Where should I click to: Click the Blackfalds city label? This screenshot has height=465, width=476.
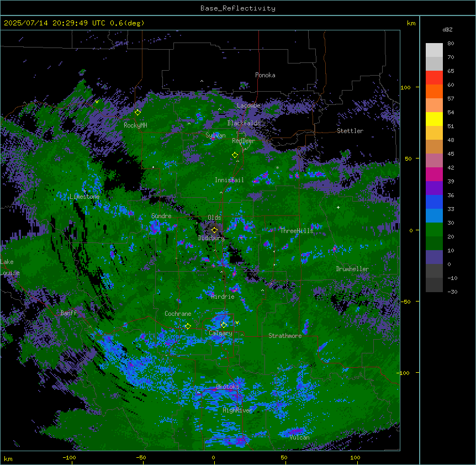pos(244,123)
